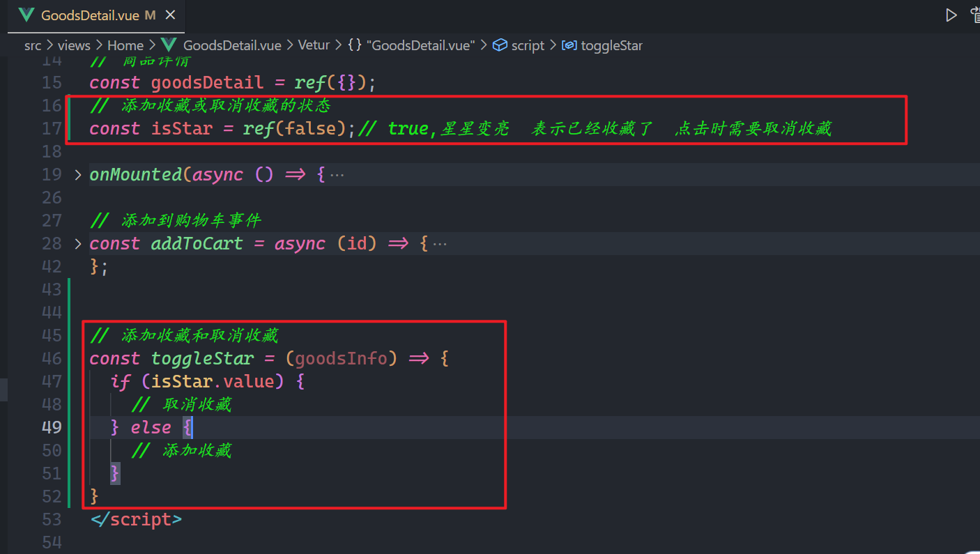Run the file with the play icon

[951, 15]
